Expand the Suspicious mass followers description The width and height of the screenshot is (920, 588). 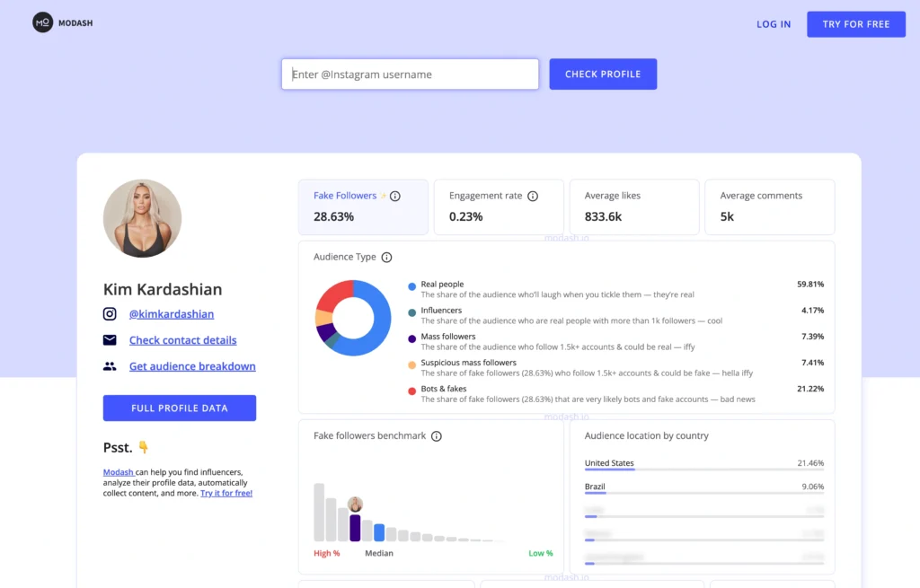468,364
